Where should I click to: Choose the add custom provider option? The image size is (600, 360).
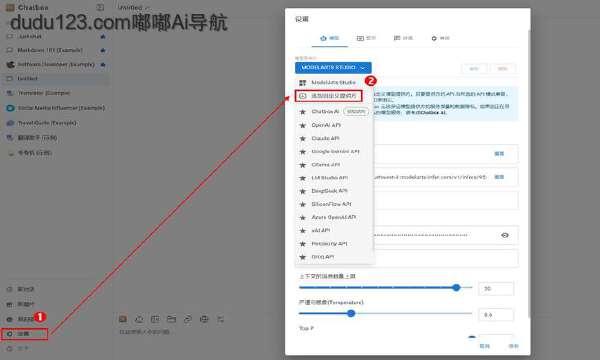[328, 96]
